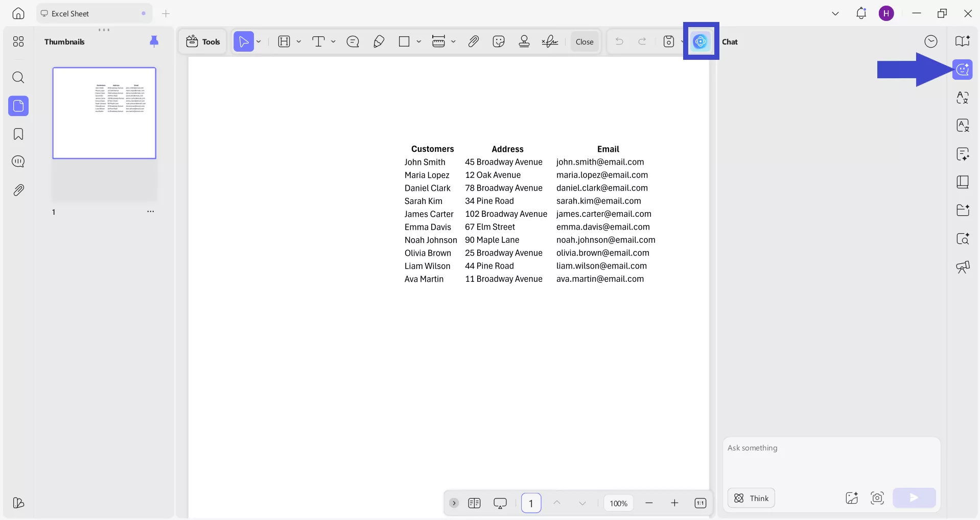Open the sticker tool
The image size is (980, 520).
click(499, 41)
